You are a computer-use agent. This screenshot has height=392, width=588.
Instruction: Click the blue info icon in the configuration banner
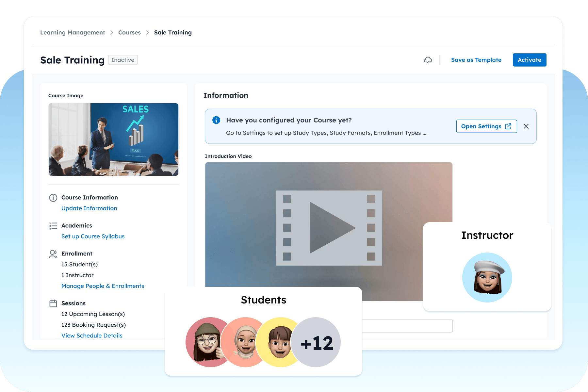(x=216, y=120)
